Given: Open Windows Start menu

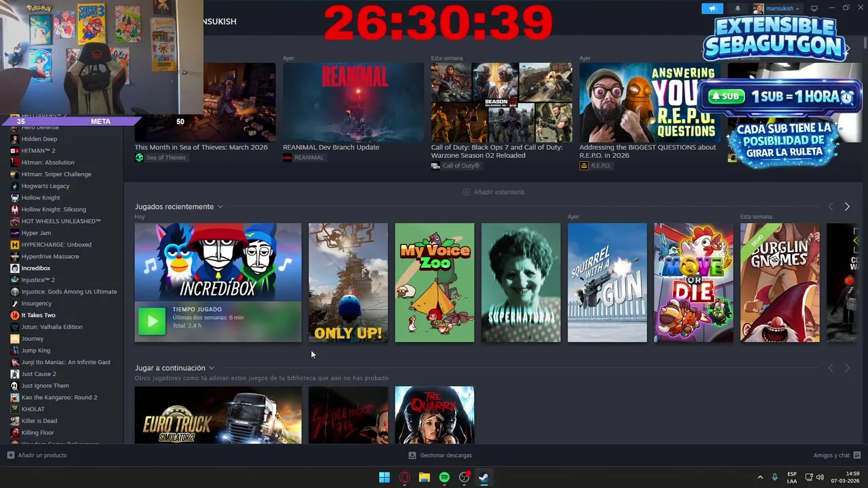Looking at the screenshot, I should pyautogui.click(x=384, y=477).
